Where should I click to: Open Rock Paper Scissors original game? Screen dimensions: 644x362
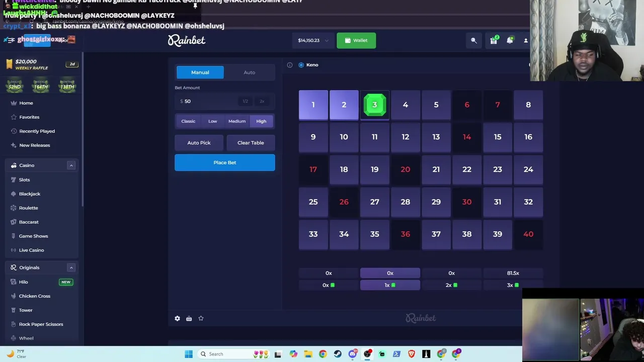pos(42,324)
